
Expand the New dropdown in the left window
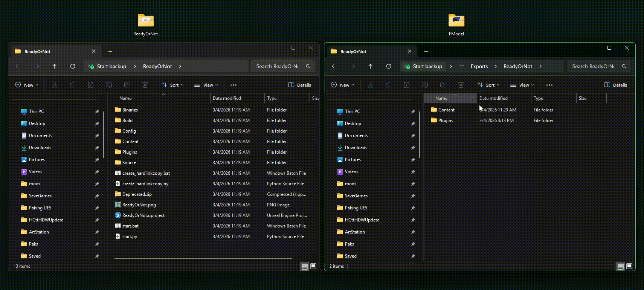[x=26, y=85]
